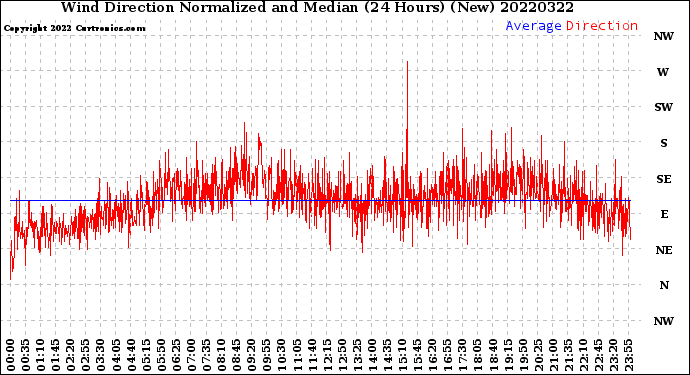
Task: Click the 00:35 time label
Action: point(26,355)
